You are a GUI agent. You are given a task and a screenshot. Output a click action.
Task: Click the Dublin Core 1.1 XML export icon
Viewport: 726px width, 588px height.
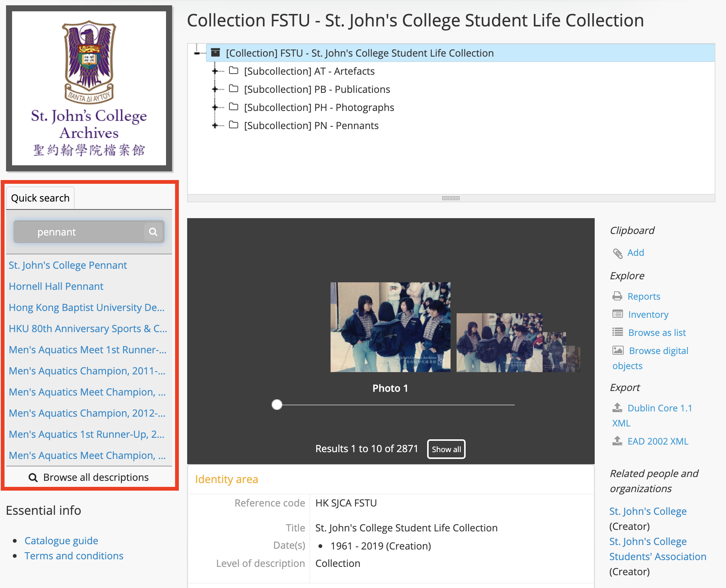click(x=618, y=408)
